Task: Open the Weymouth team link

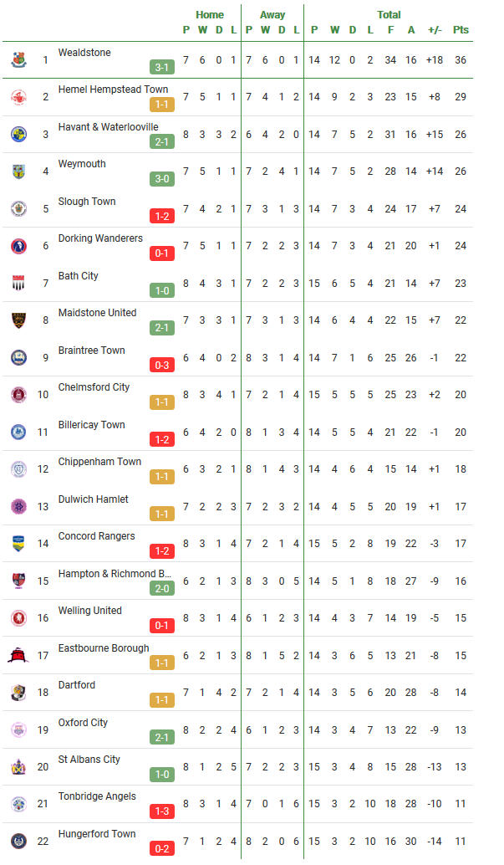Action: pos(82,164)
